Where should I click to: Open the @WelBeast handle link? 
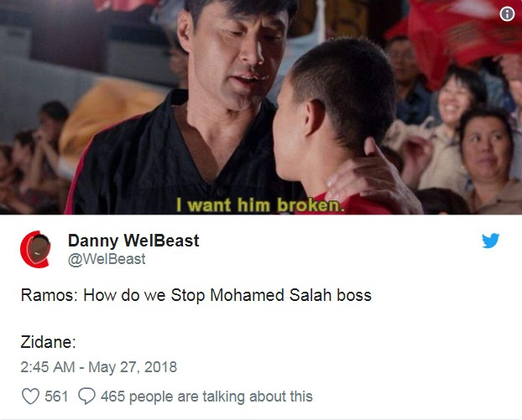pos(107,259)
